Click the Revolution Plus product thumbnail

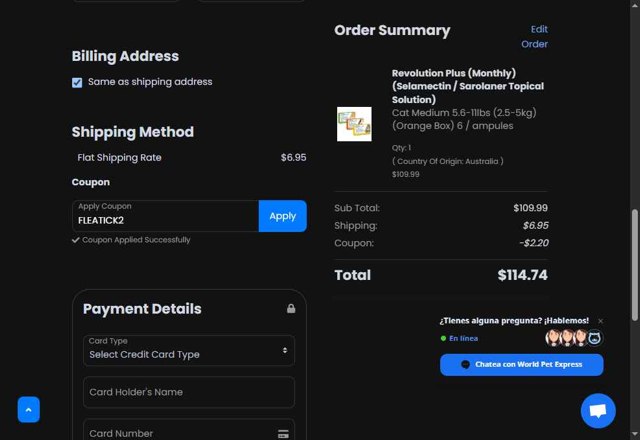pyautogui.click(x=354, y=124)
